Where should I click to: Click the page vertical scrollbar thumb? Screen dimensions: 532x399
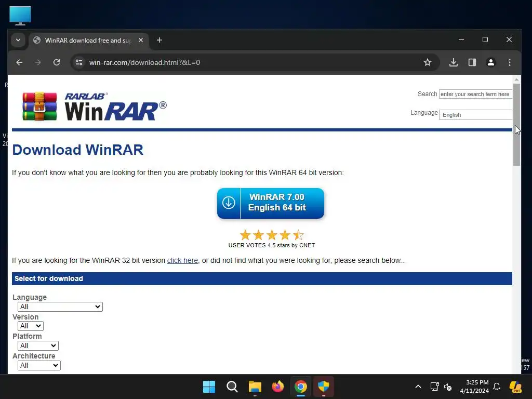(516, 125)
